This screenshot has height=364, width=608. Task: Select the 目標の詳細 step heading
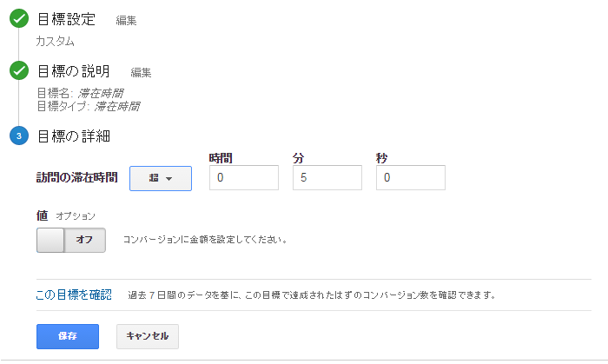point(74,136)
